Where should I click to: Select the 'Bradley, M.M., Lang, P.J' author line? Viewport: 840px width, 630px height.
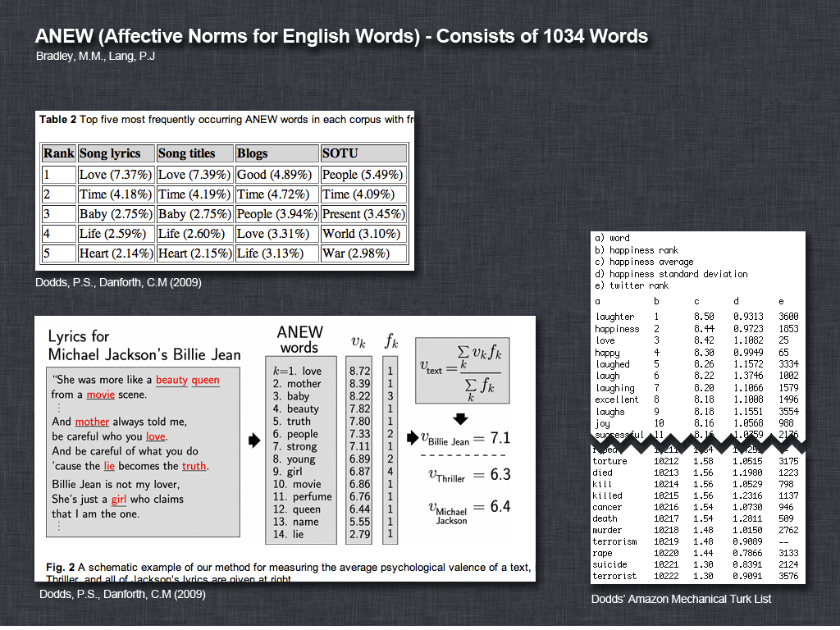tap(96, 57)
